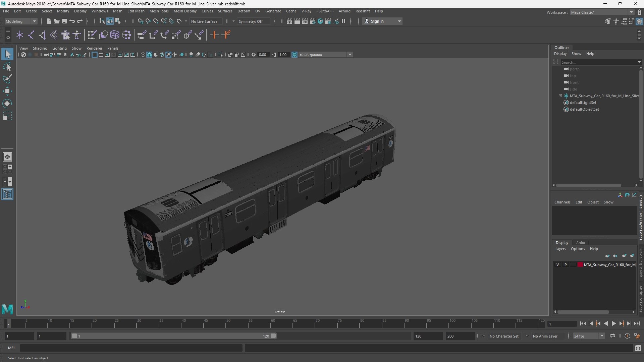The height and width of the screenshot is (362, 644).
Task: Toggle the viewport grid display
Action: [x=95, y=55]
